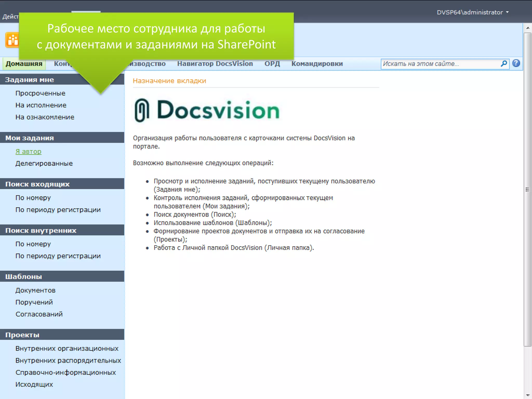532x399 pixels.
Task: Open the Навигатор DocsVision tab
Action: (x=215, y=64)
